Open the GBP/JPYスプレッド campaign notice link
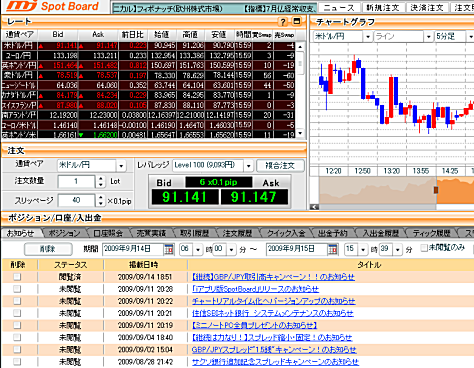The height and width of the screenshot is (368, 474). [x=274, y=349]
